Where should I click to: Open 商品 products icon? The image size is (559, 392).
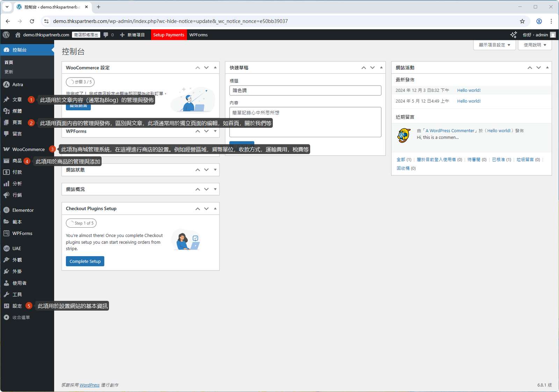[x=6, y=161]
